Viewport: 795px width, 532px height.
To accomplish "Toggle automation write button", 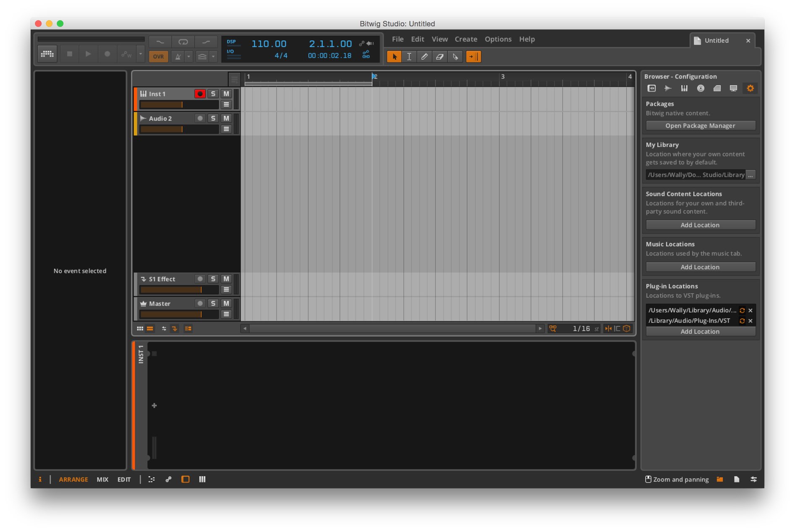I will click(x=126, y=54).
